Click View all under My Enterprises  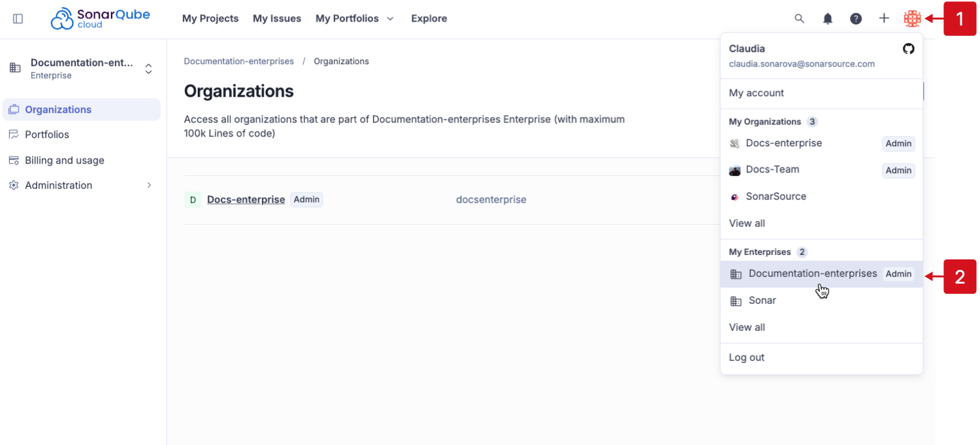tap(747, 327)
